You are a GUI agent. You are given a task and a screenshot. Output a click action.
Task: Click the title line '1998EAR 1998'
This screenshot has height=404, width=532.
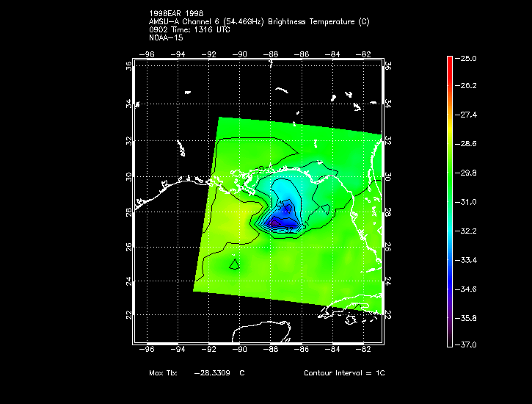(x=176, y=13)
